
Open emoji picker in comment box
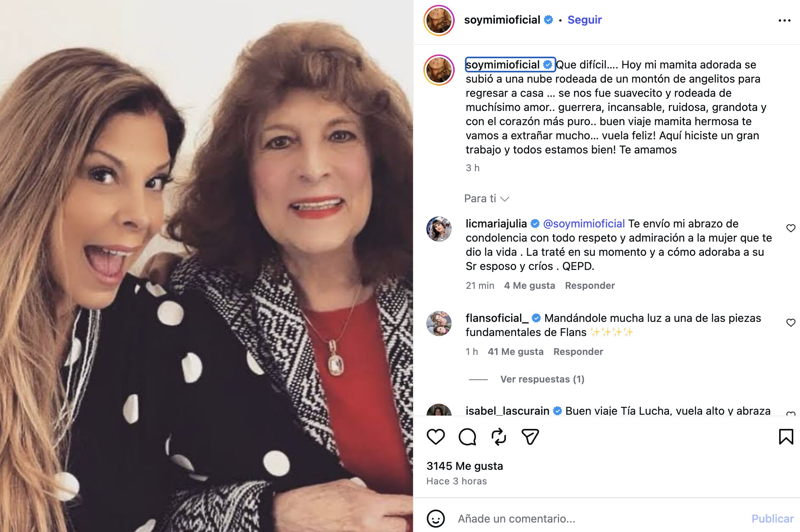(436, 519)
